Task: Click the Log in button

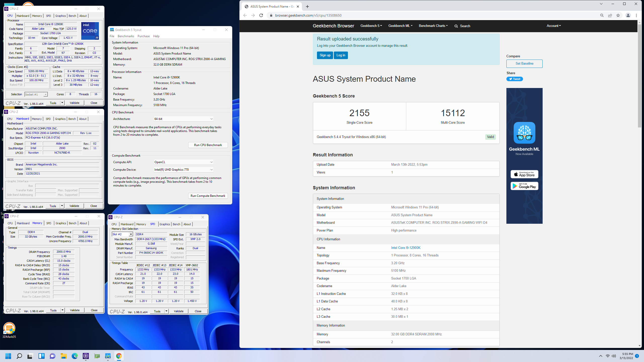Action: (x=341, y=55)
